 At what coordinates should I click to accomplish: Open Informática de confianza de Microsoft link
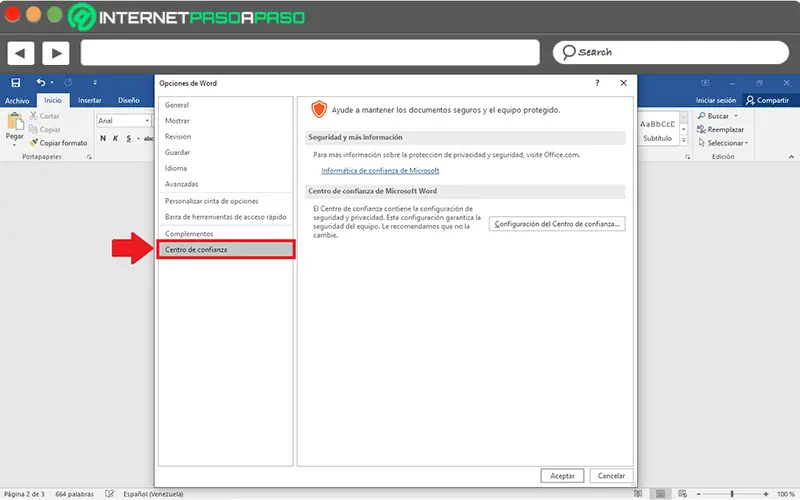(x=380, y=171)
